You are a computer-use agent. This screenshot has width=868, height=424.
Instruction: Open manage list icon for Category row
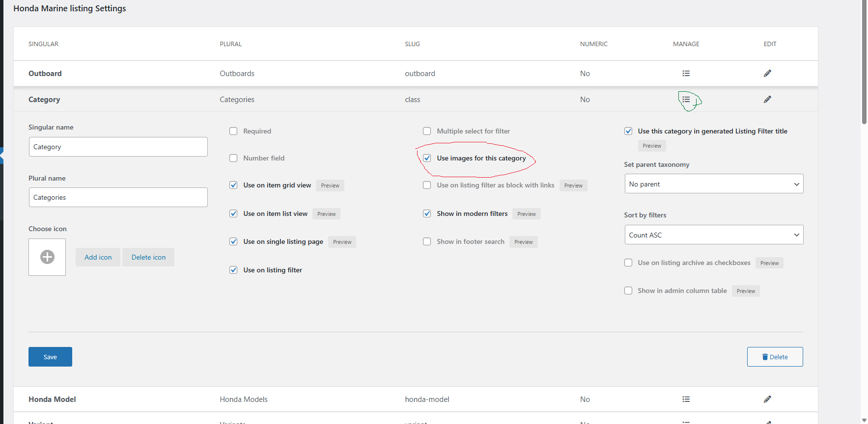(686, 100)
